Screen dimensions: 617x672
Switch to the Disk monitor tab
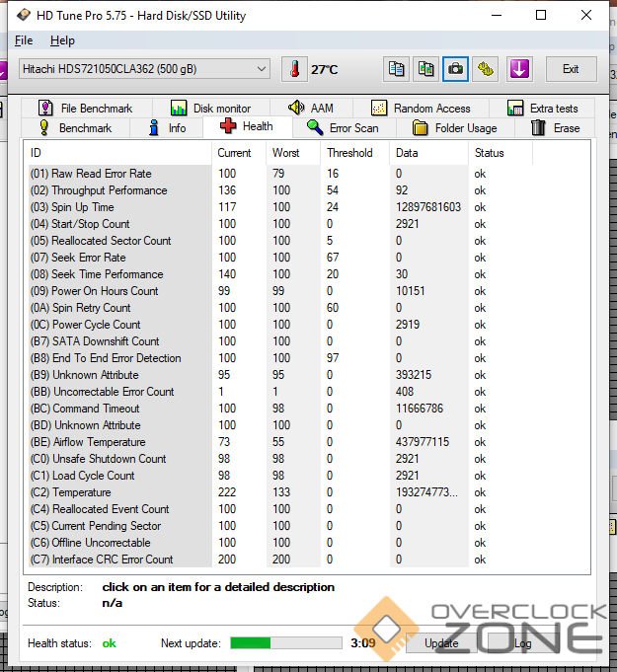point(210,108)
